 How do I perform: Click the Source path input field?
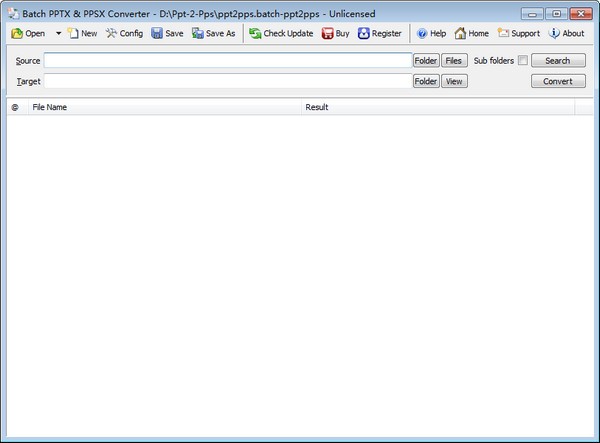(227, 61)
